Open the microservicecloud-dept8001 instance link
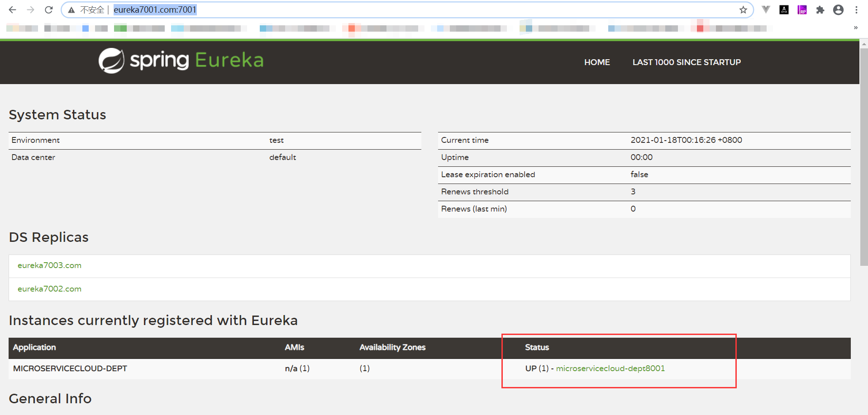Screen dimensions: 868x415 tap(610, 368)
